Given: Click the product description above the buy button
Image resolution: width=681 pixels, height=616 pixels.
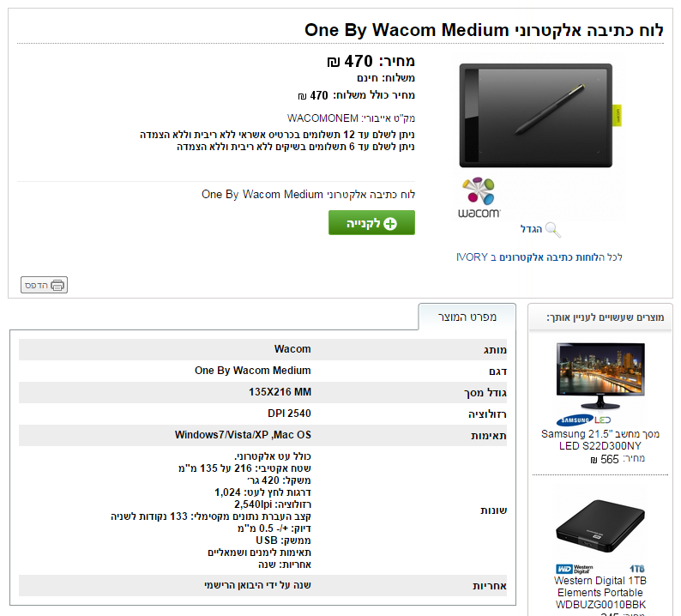Looking at the screenshot, I should [x=308, y=195].
